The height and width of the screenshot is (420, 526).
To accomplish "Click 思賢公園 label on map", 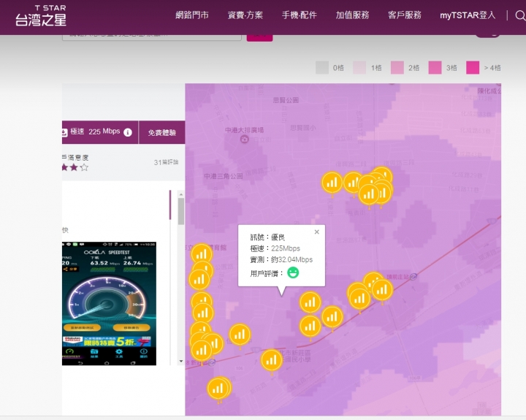I will tap(286, 100).
